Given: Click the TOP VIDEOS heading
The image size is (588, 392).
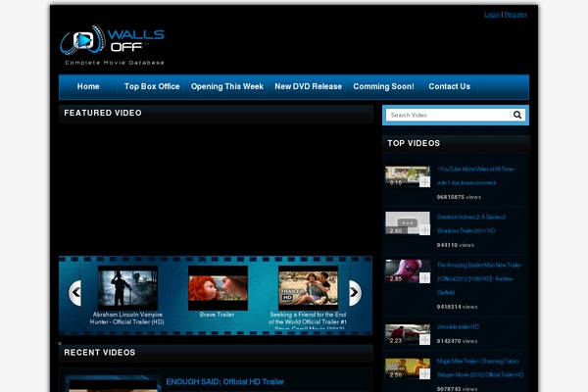Looking at the screenshot, I should [x=414, y=143].
